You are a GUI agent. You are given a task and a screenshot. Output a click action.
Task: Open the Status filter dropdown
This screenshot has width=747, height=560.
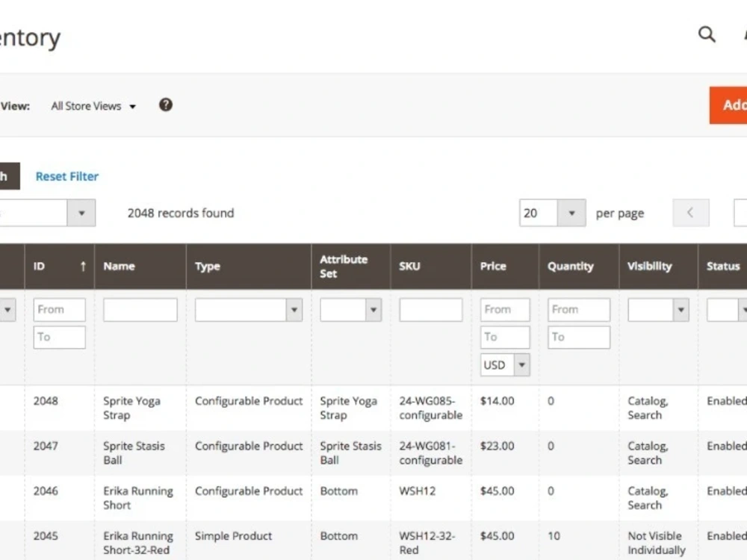pos(727,310)
